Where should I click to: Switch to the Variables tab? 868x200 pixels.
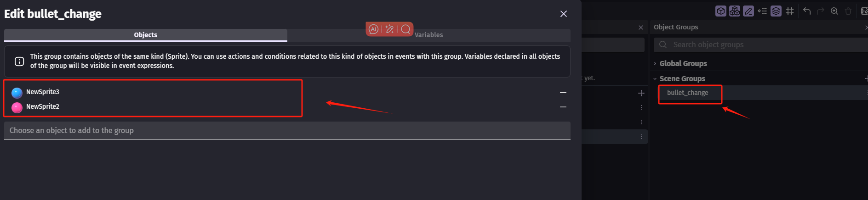point(429,35)
